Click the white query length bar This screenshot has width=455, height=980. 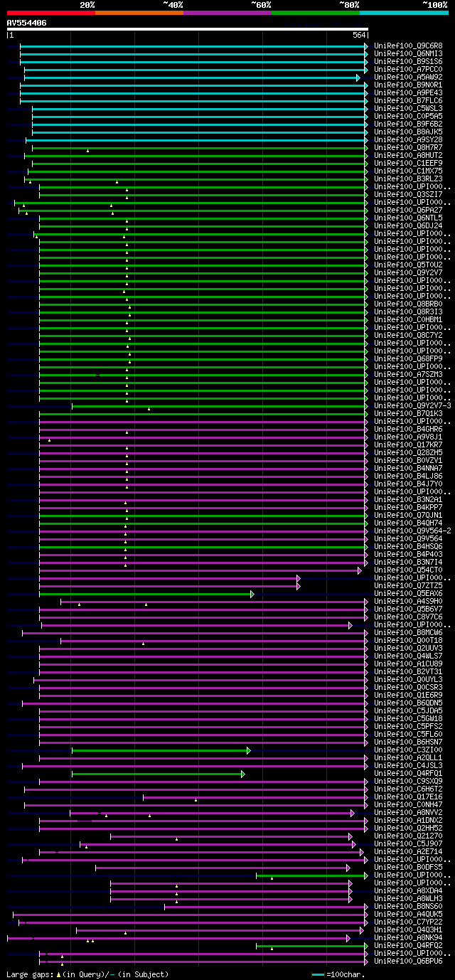click(188, 29)
